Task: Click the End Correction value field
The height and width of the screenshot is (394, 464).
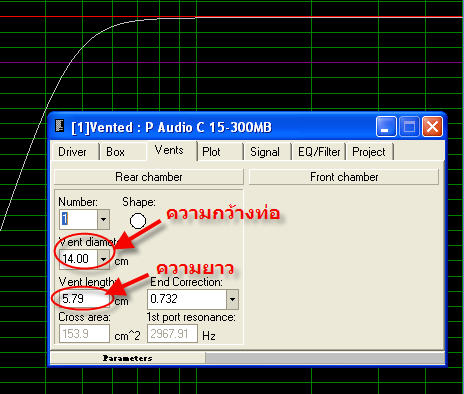Action: (x=187, y=299)
